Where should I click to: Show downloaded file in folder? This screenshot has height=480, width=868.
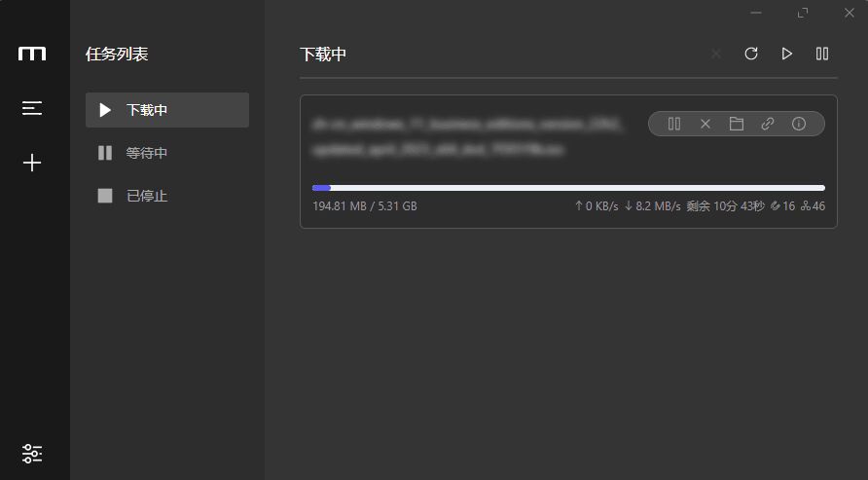click(737, 124)
